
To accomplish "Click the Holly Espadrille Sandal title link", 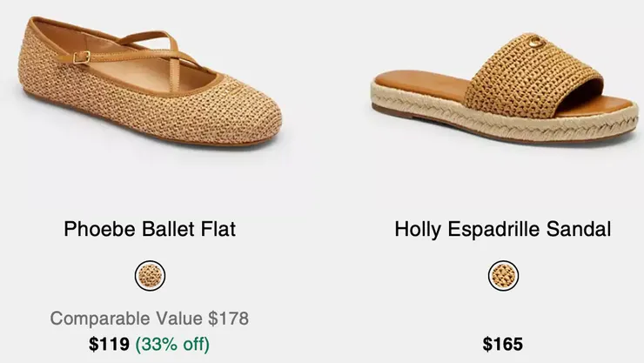I will [502, 230].
